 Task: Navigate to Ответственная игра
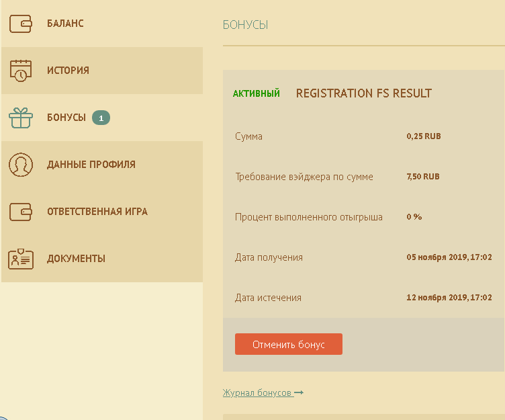97,212
